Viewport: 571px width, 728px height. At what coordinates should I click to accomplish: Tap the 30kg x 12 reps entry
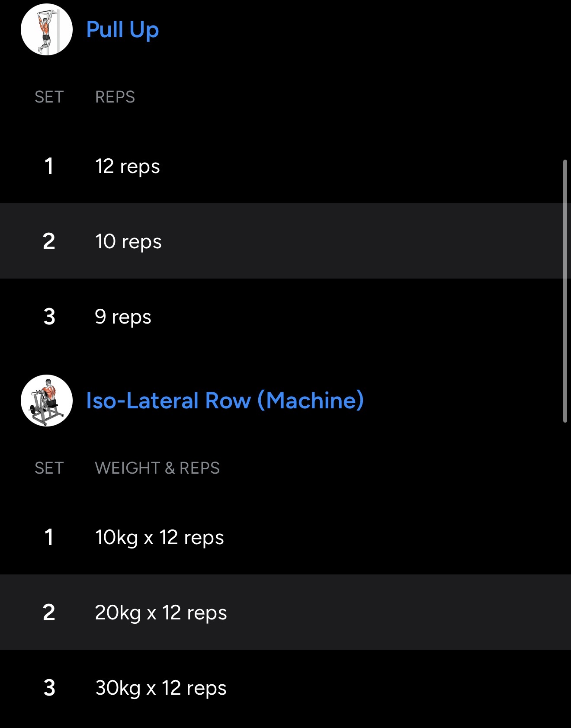coord(160,688)
